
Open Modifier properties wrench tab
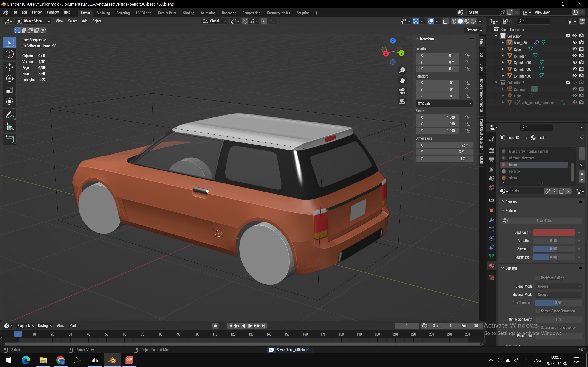coord(491,220)
